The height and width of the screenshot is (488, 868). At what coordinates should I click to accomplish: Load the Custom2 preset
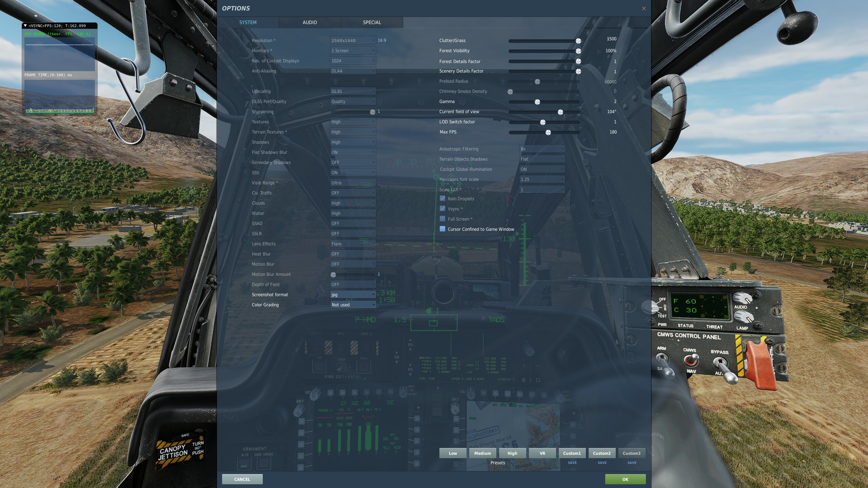click(x=602, y=453)
